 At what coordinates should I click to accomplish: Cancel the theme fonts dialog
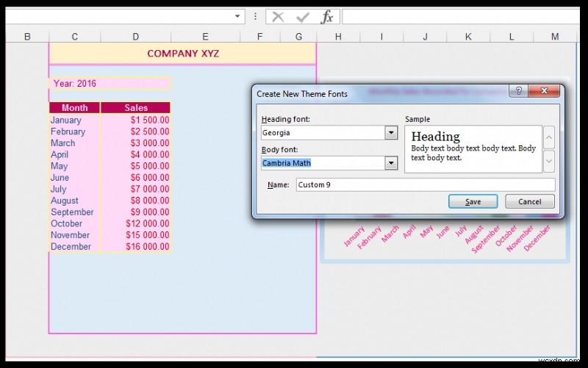(529, 201)
